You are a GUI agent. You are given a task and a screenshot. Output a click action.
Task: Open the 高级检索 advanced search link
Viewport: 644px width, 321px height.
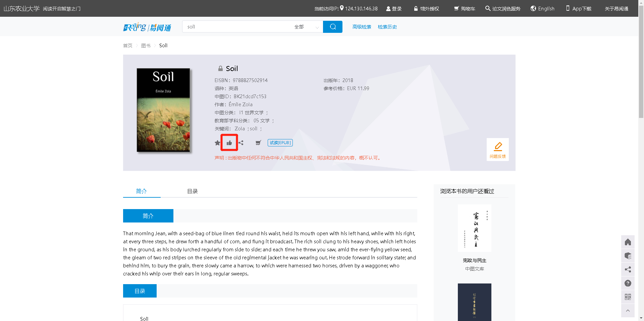(362, 27)
